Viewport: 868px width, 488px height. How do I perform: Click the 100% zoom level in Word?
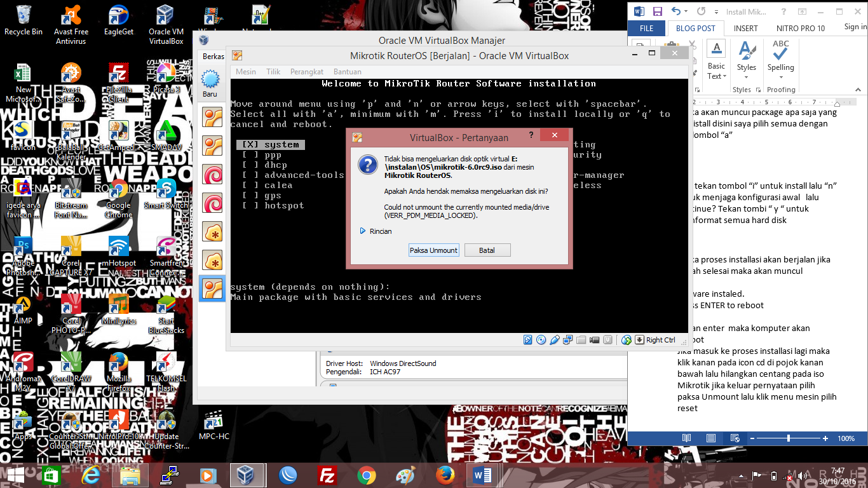[x=846, y=438]
